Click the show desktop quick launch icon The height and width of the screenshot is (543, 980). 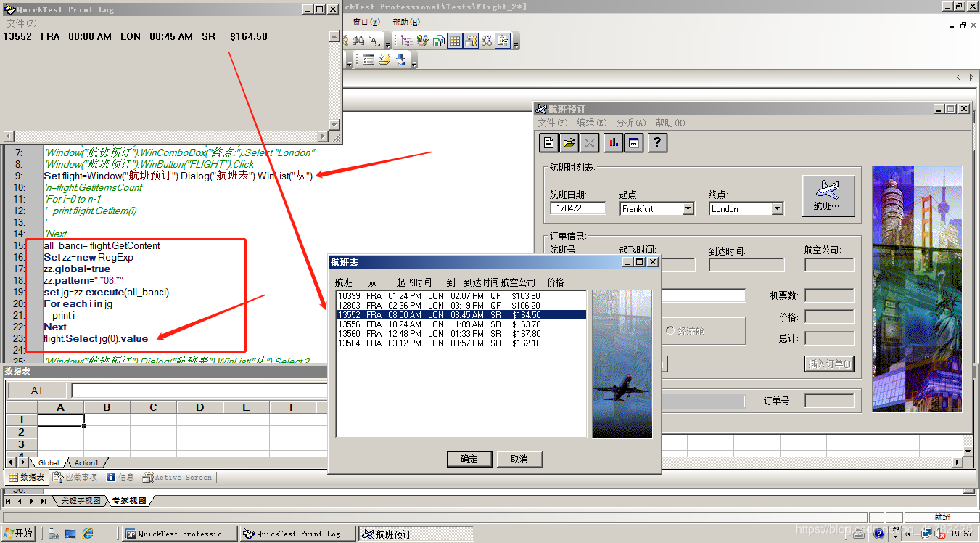(x=70, y=534)
